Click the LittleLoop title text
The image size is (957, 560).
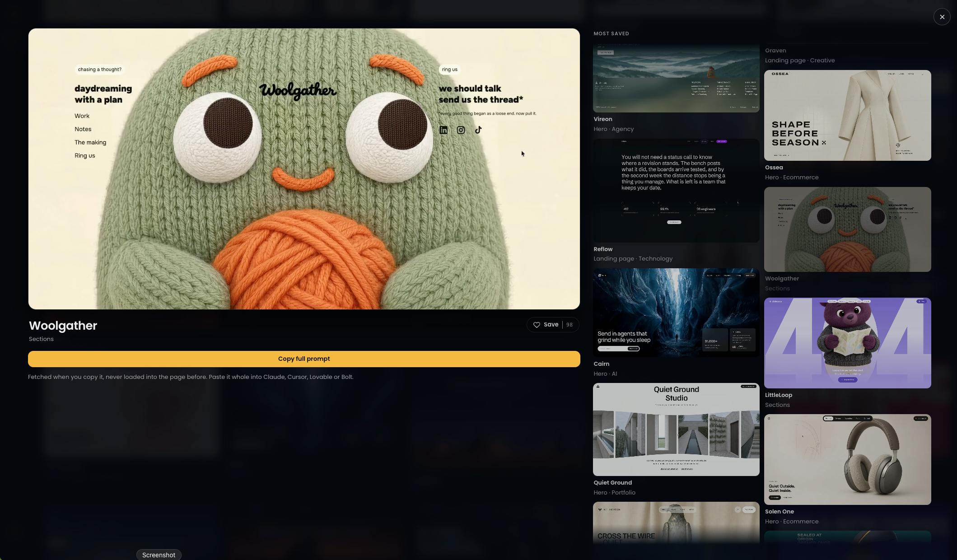tap(778, 395)
